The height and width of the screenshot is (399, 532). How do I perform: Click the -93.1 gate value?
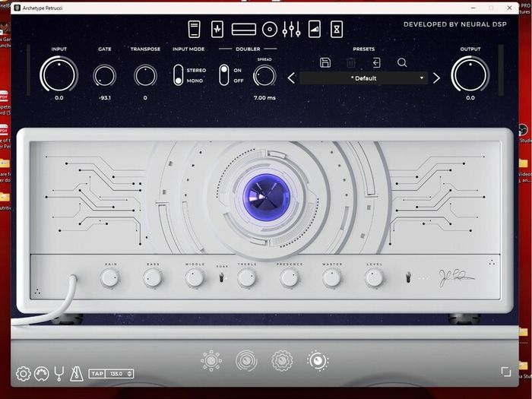(105, 98)
